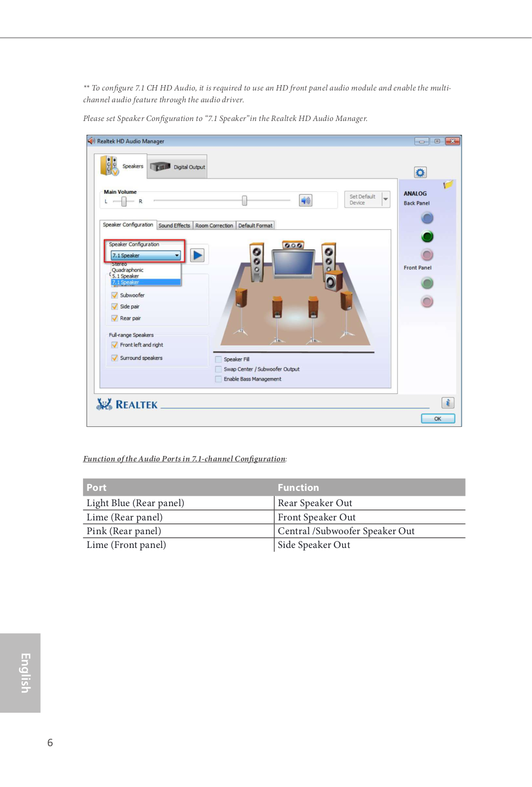This screenshot has height=787, width=532.
Task: Toggle the Rear pair checkbox
Action: click(115, 318)
